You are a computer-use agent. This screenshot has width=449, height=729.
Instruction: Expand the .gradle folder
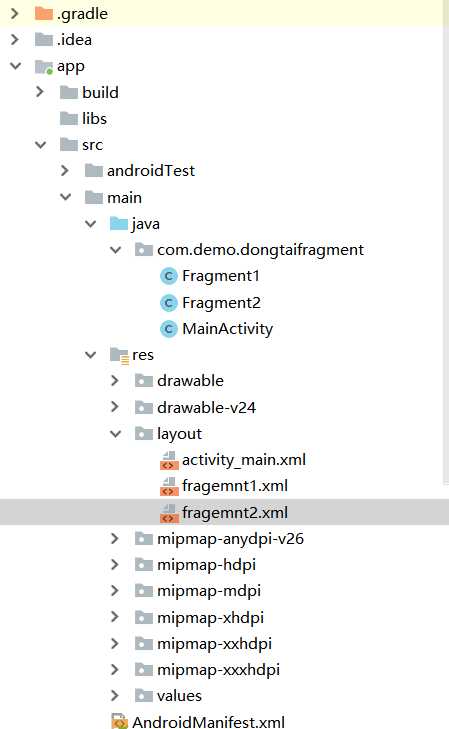pos(15,13)
